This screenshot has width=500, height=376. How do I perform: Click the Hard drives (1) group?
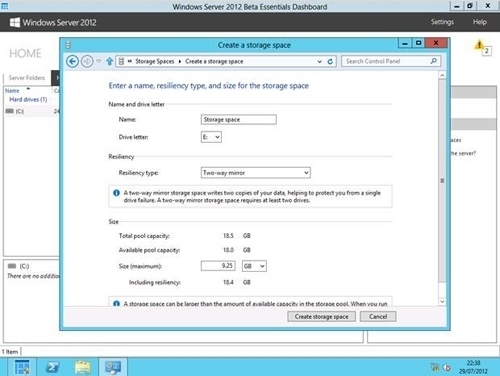tap(28, 99)
